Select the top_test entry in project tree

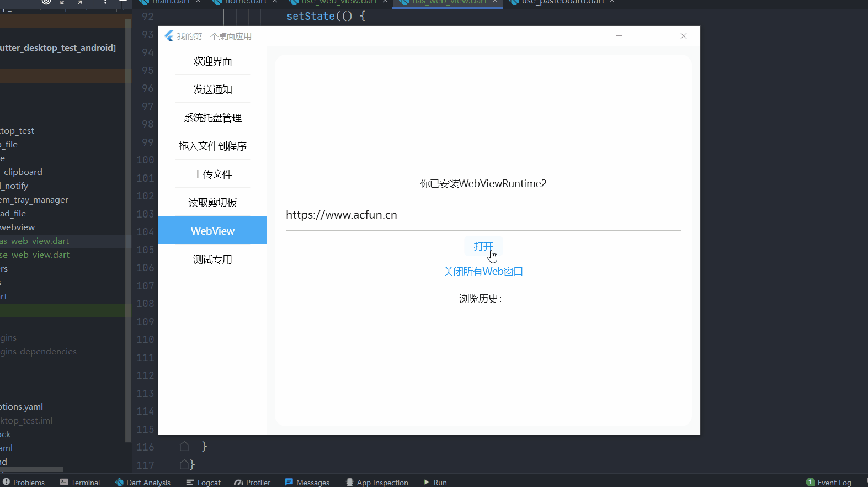[17, 131]
